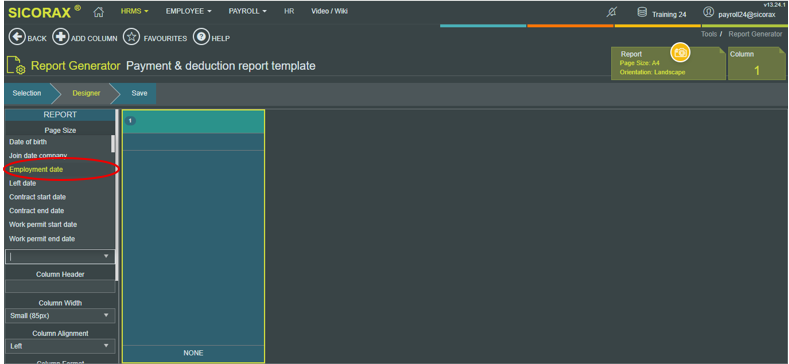This screenshot has width=789, height=364.
Task: Open the Video / Wiki menu item
Action: (329, 11)
